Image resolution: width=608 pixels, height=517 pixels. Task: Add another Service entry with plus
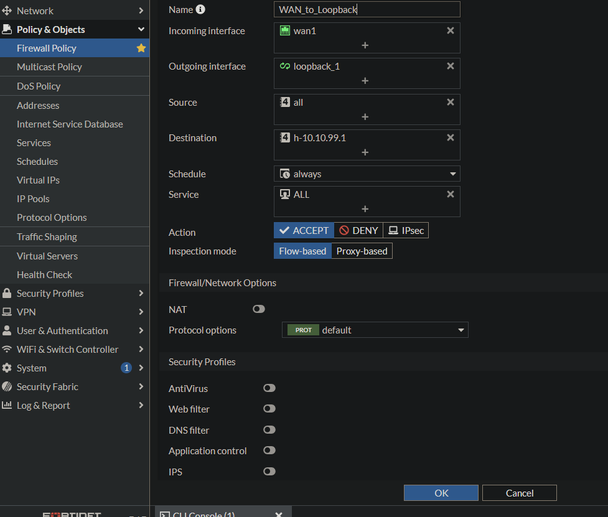coord(365,209)
